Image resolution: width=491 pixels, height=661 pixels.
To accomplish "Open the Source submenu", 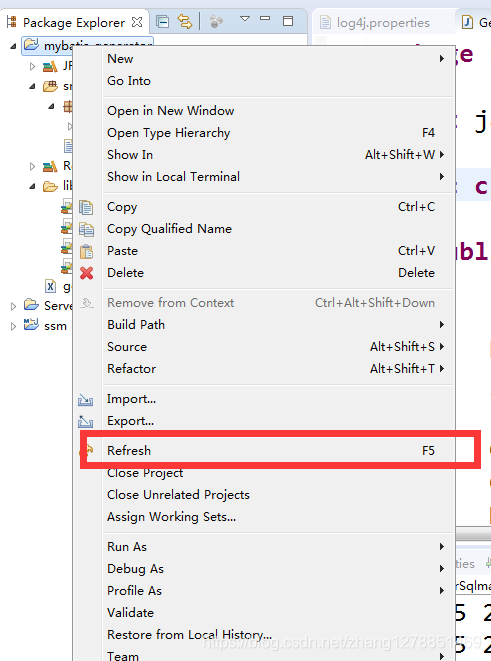I will [278, 347].
